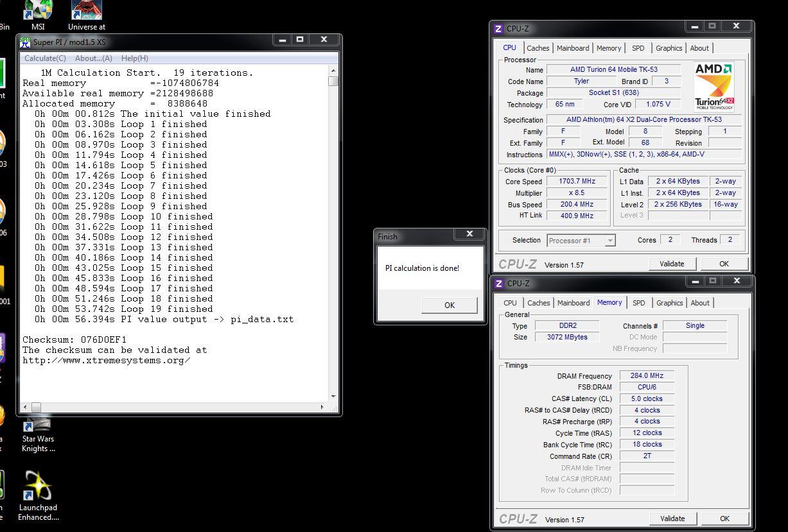Click the Super PI title bar icon
The image size is (788, 532).
[x=26, y=42]
